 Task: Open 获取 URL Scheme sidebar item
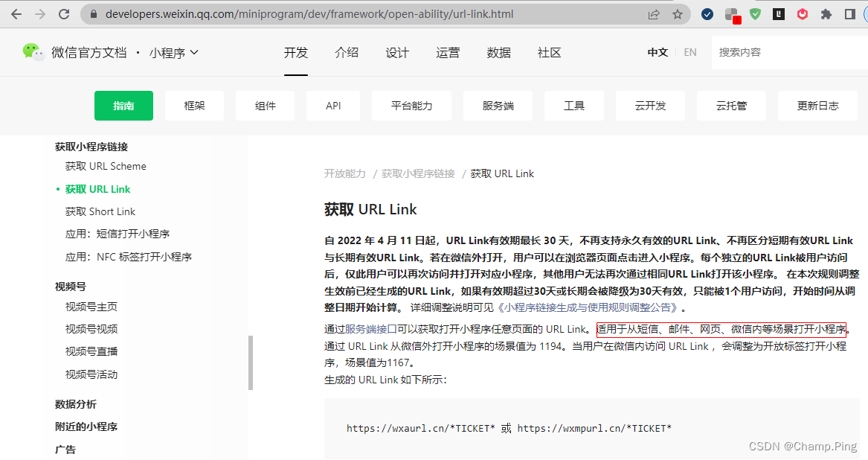106,166
